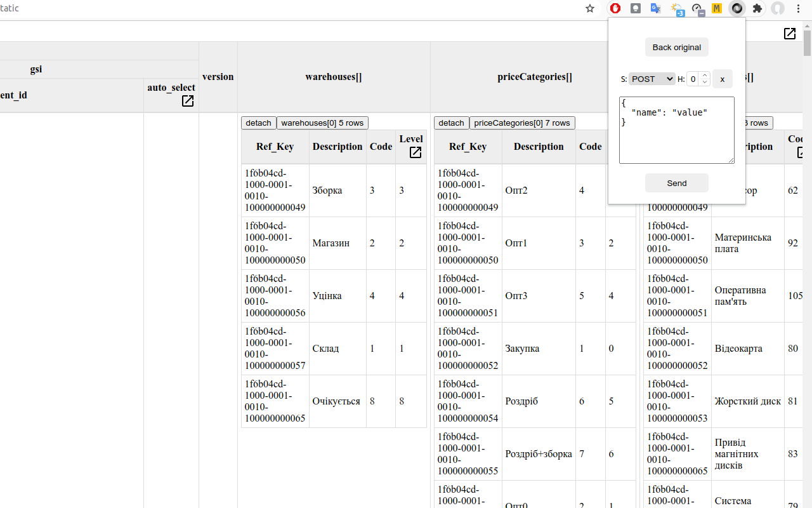Screen dimensions: 812x508
Task: Select the 'Опт1' cell
Action: 539,243
